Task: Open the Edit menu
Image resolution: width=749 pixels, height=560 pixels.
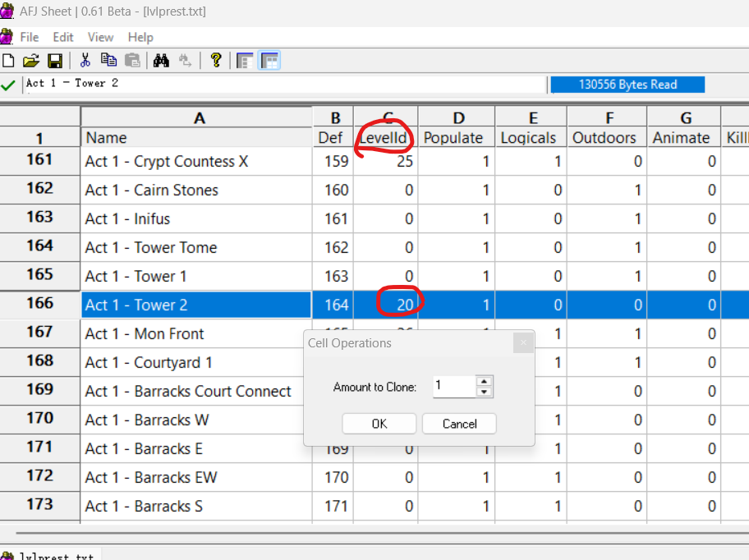Action: click(63, 37)
